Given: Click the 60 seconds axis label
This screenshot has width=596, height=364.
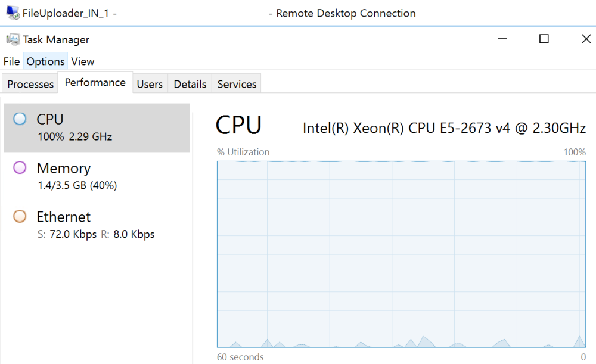Looking at the screenshot, I should [240, 357].
